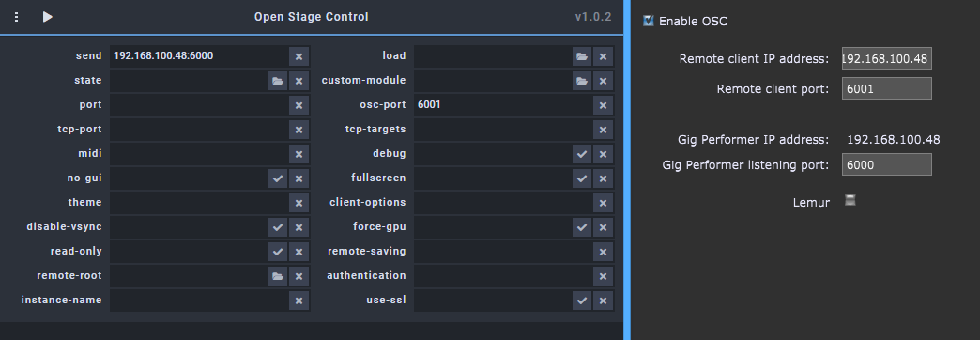The width and height of the screenshot is (980, 340).
Task: Browse for a custom-module file
Action: pos(582,81)
